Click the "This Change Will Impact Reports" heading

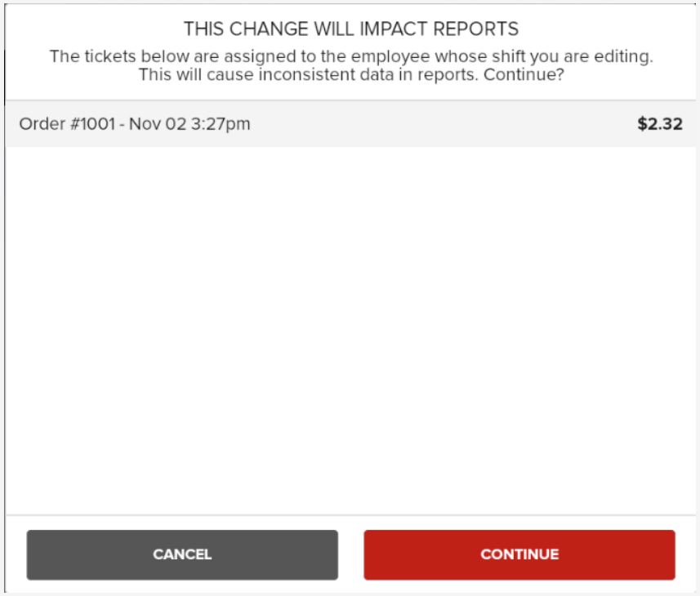pyautogui.click(x=350, y=29)
